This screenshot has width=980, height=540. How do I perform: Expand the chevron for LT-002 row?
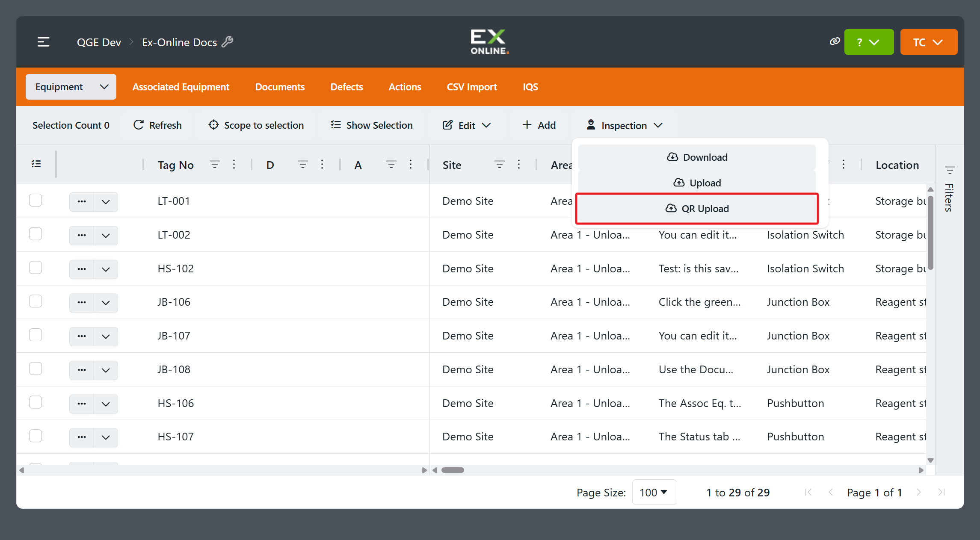tap(106, 236)
